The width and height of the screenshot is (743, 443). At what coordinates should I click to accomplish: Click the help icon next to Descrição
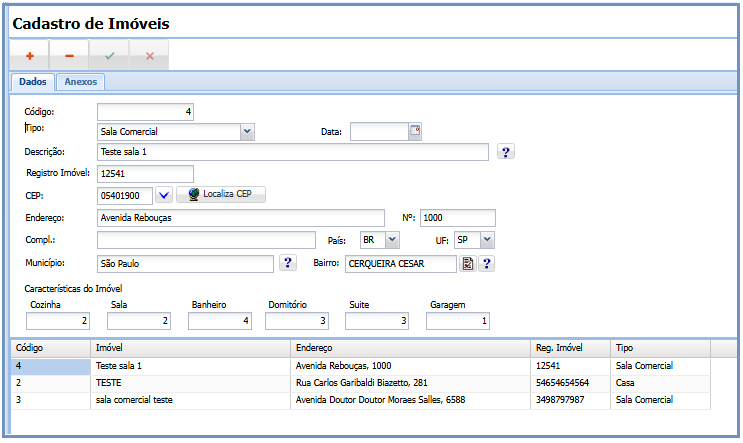(506, 152)
